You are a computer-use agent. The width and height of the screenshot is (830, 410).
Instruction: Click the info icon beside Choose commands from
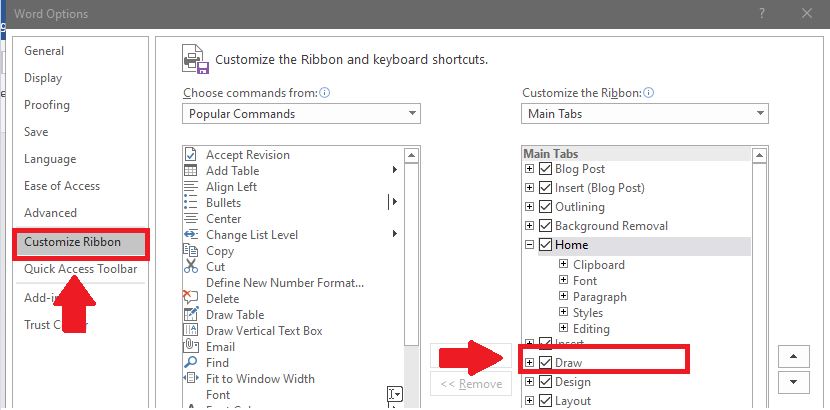[x=325, y=93]
